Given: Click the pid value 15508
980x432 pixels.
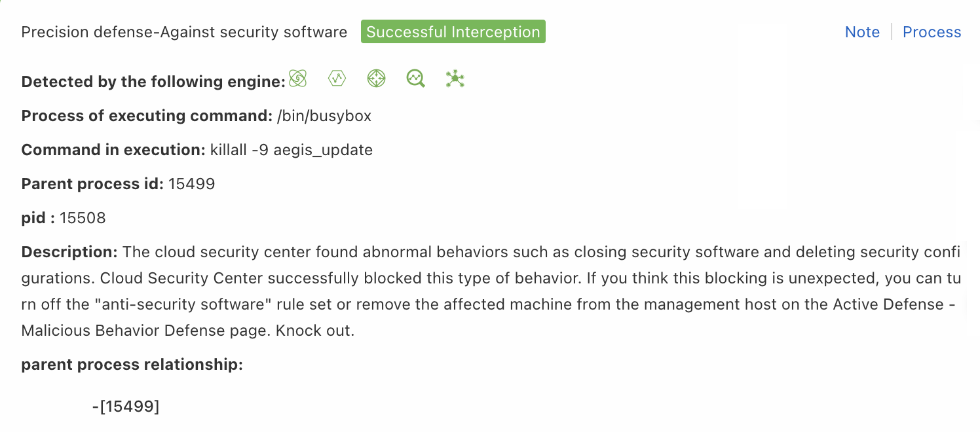Looking at the screenshot, I should (x=83, y=218).
